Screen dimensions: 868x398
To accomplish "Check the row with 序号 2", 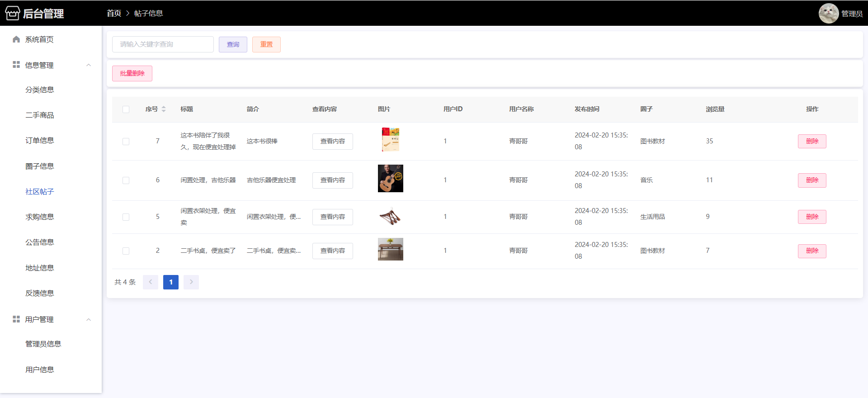I will [126, 251].
